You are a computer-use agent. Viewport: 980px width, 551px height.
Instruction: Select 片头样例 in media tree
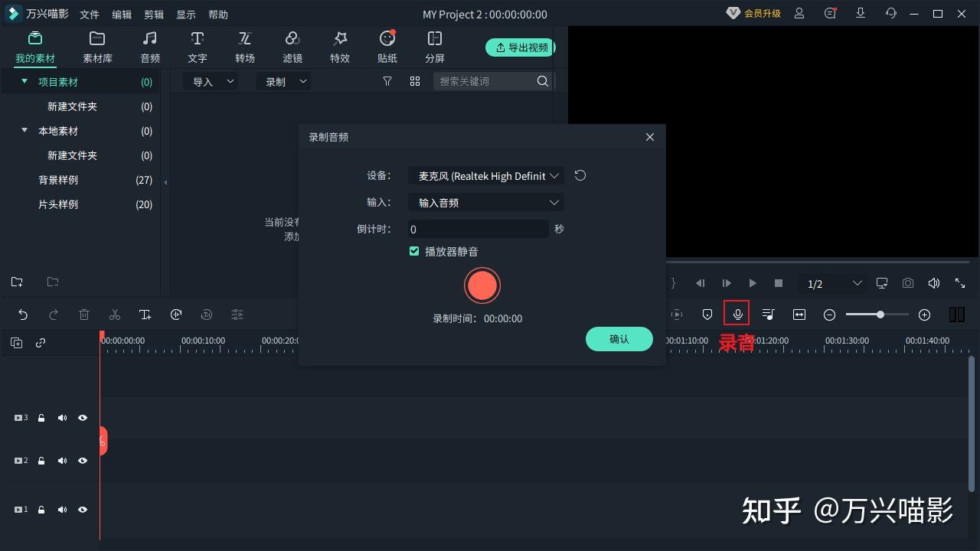point(58,204)
